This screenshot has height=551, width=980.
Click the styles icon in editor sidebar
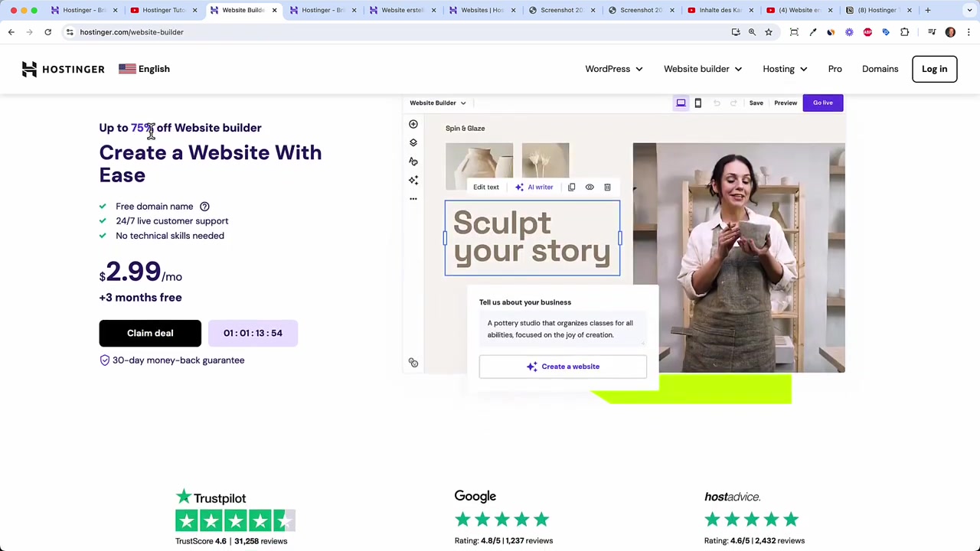click(413, 161)
